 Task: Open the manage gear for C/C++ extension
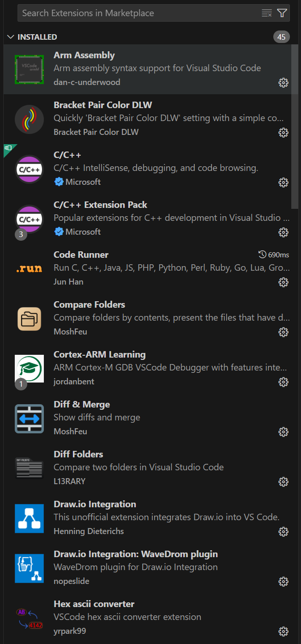(283, 182)
